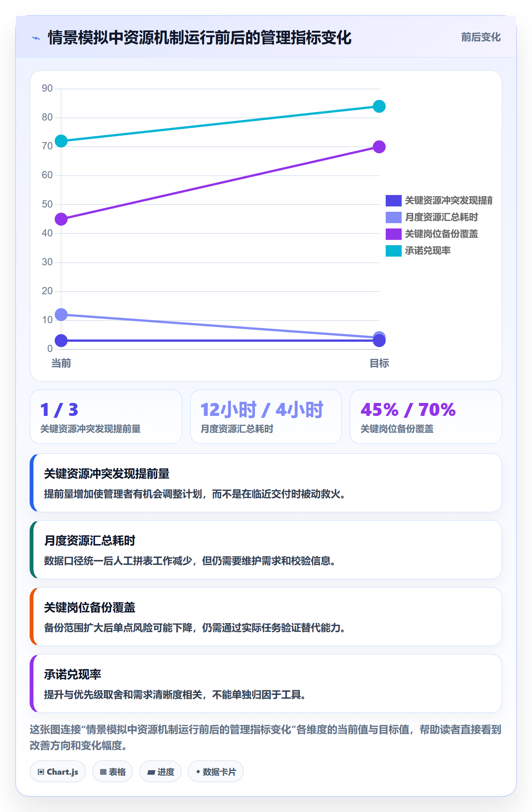Toggle legend swatch for 承诺兑现率
The height and width of the screenshot is (812, 532).
point(393,251)
